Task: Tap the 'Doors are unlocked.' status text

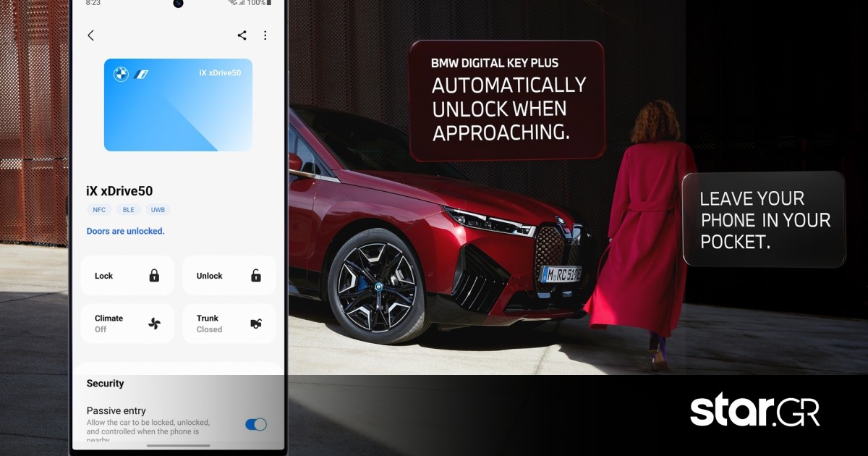Action: point(126,232)
